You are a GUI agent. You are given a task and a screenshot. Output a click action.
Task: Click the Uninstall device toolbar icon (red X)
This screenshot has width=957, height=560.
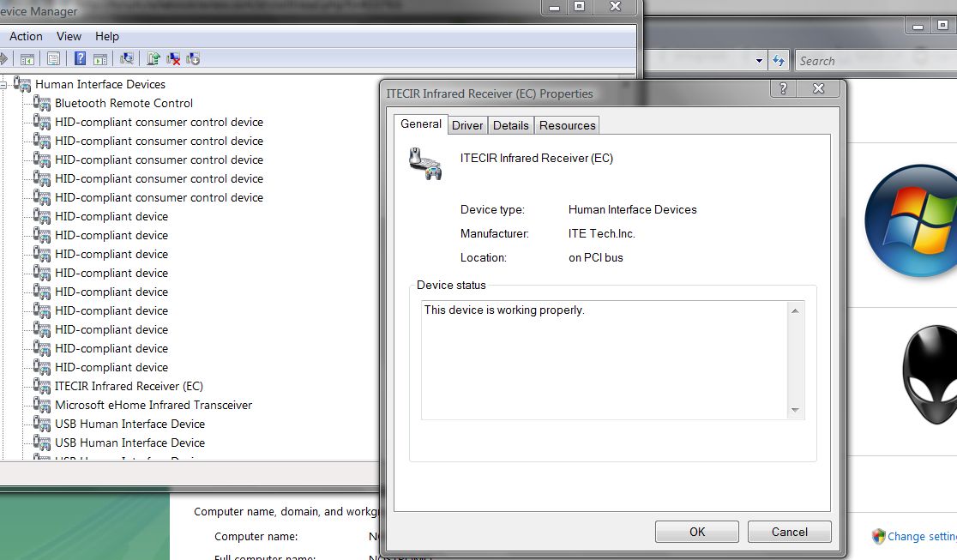tap(173, 58)
